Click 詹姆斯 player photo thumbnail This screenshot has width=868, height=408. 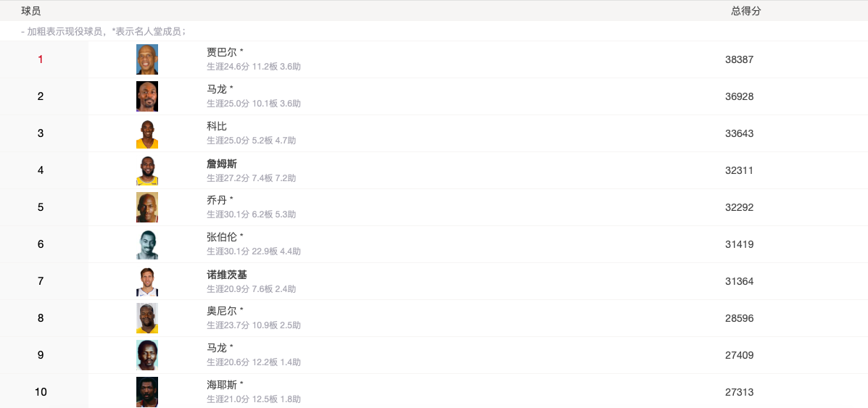147,170
